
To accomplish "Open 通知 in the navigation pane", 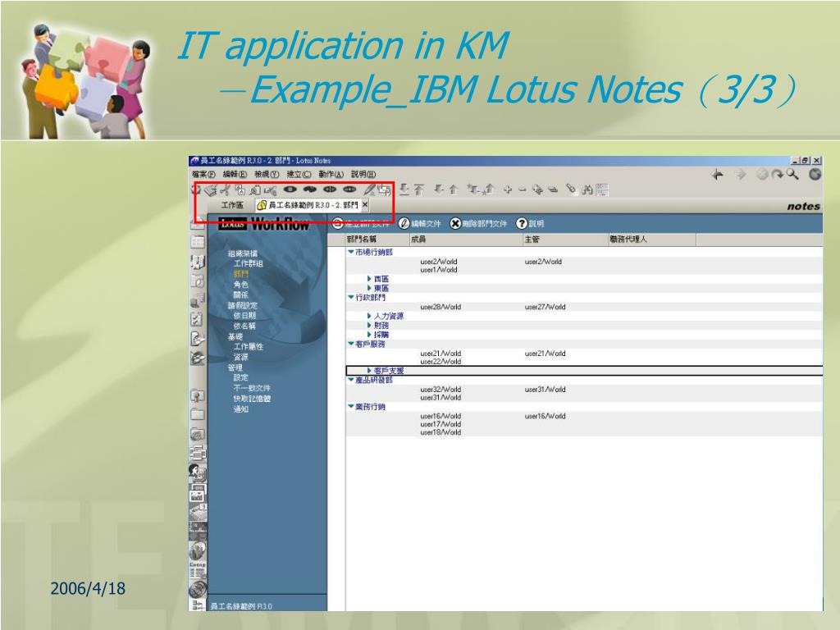I will tap(241, 409).
